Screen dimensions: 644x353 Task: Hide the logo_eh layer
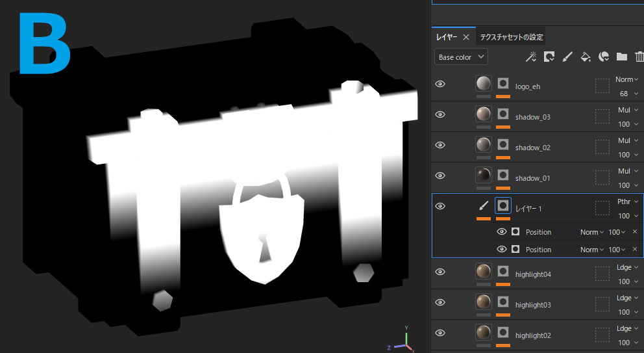(x=440, y=84)
